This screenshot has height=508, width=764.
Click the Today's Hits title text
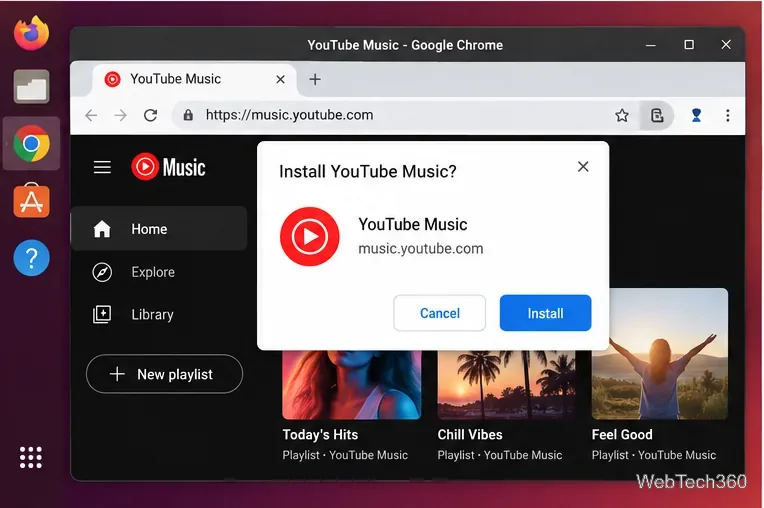(x=320, y=434)
